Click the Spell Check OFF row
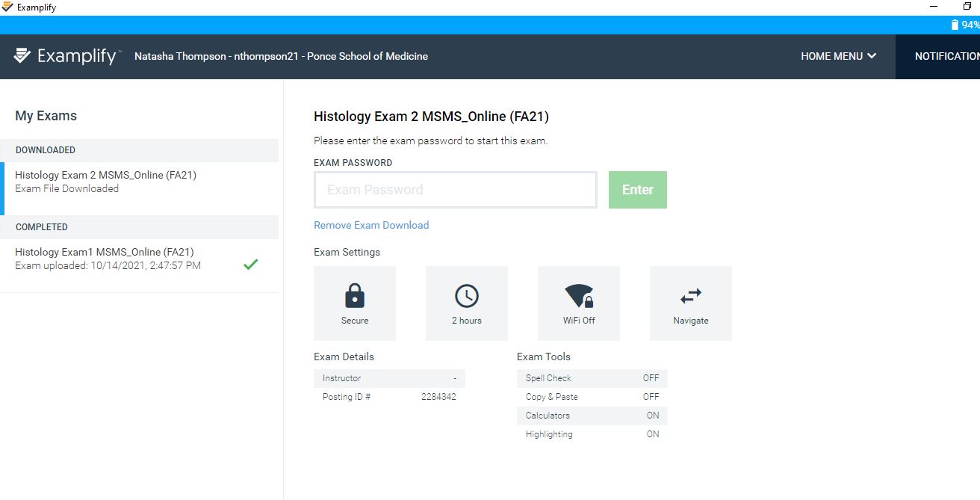 pos(592,378)
